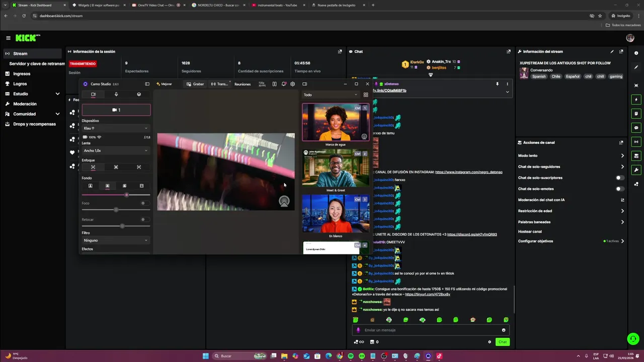This screenshot has height=362, width=644.
Task: Select the first Enfoque focus mode icon
Action: (x=93, y=167)
